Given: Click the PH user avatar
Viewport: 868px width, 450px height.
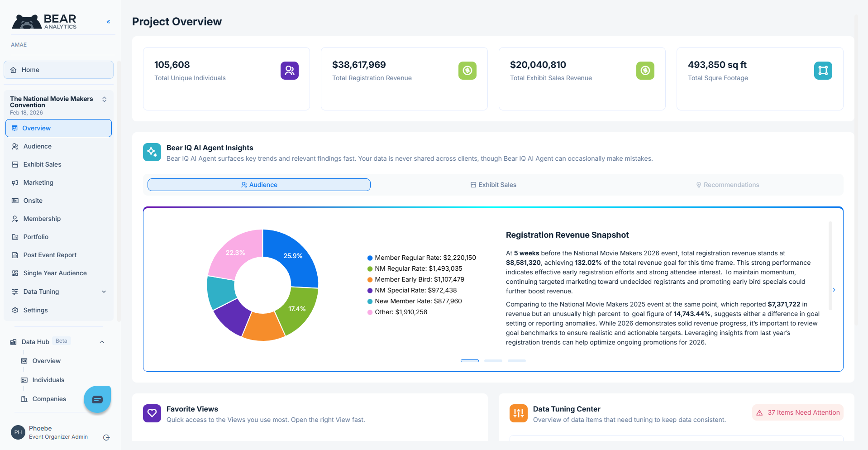Looking at the screenshot, I should tap(18, 432).
